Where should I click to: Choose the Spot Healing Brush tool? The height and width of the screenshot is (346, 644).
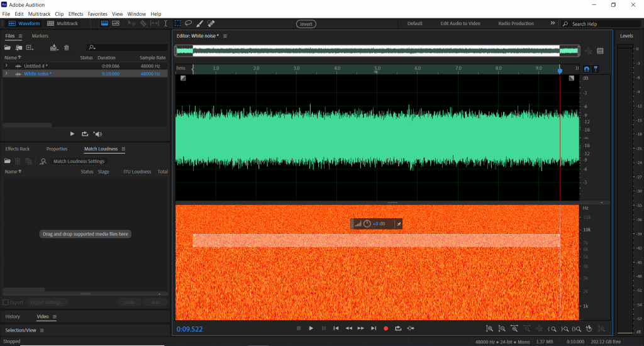(211, 23)
